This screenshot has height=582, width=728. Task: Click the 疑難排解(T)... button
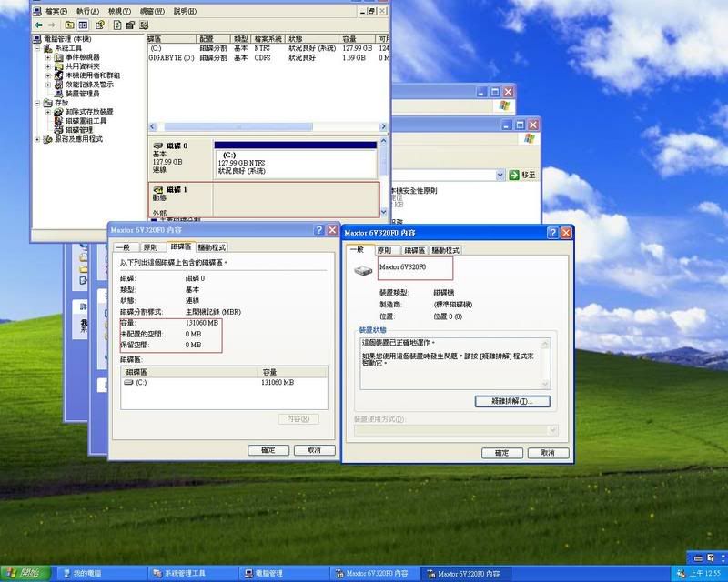coord(512,401)
